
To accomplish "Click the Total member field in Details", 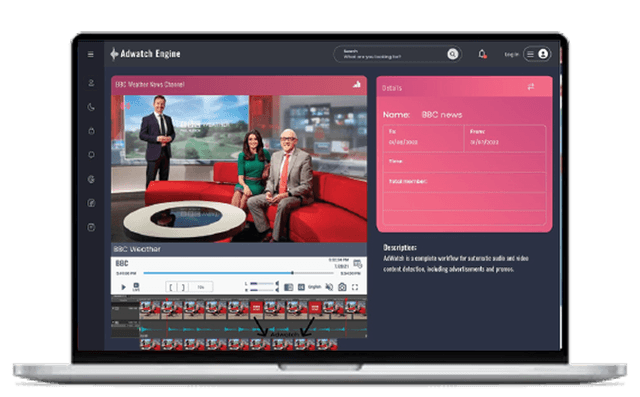I will tap(464, 182).
